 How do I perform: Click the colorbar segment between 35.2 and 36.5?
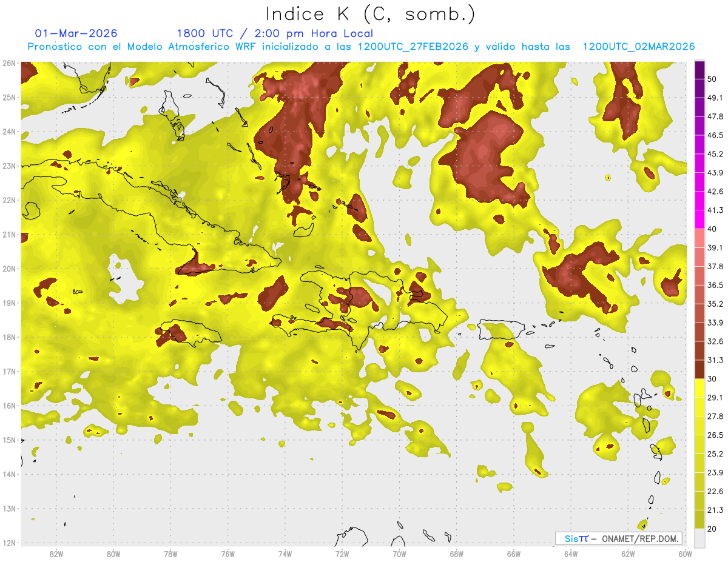point(699,295)
